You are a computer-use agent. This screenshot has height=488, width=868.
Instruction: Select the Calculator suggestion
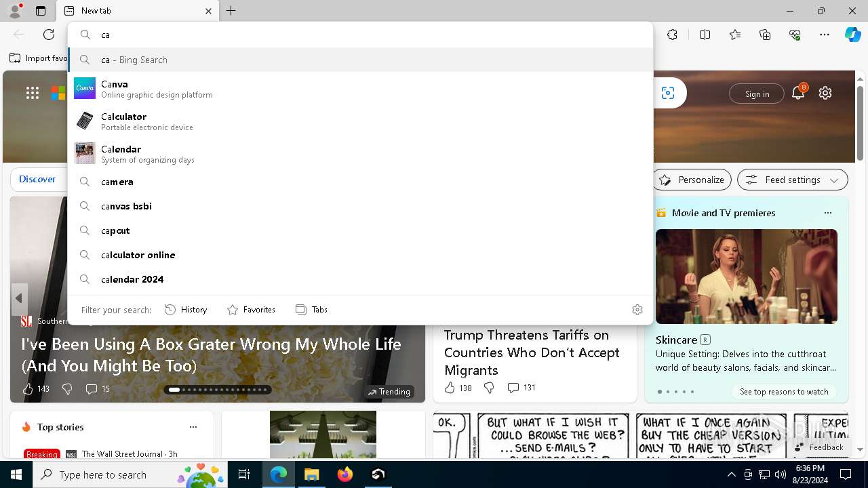coord(361,121)
